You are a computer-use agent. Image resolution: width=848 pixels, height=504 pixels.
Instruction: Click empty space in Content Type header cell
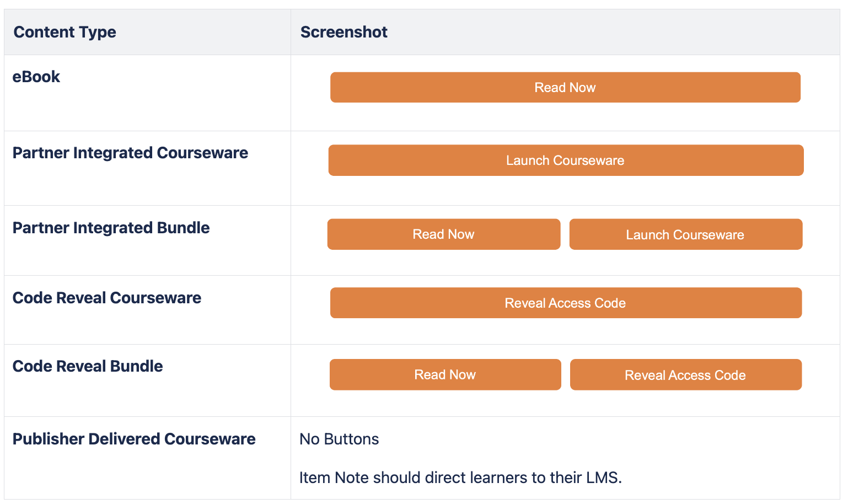tap(204, 32)
